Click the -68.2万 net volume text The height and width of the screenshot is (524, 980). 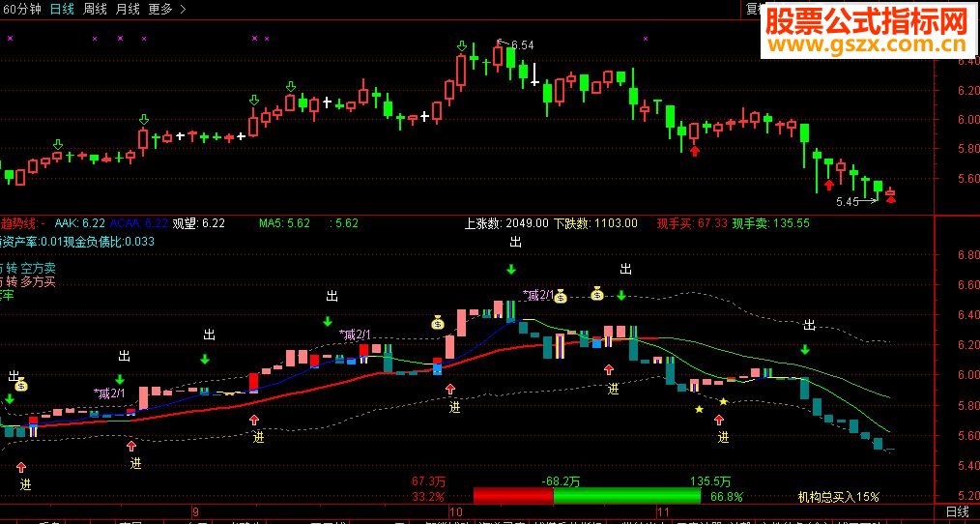point(560,481)
